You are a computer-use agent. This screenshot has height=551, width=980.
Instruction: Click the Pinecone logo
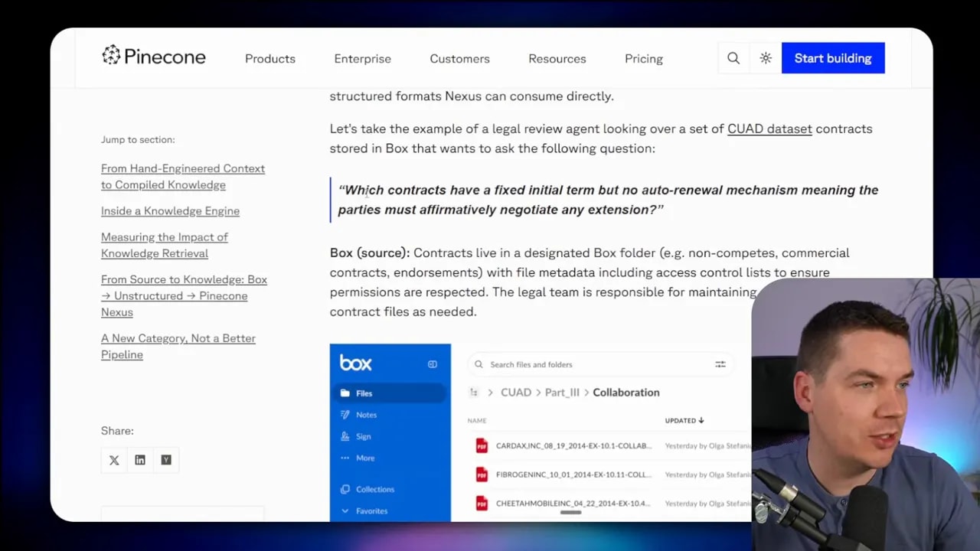pyautogui.click(x=153, y=56)
